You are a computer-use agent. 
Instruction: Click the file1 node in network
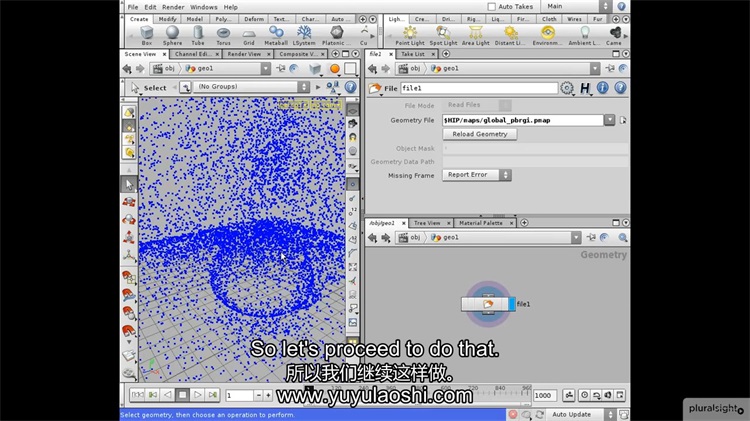[x=489, y=304]
